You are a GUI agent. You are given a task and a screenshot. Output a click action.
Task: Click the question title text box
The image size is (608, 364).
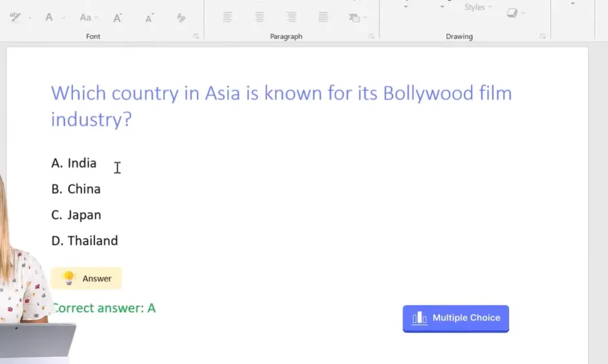click(281, 105)
